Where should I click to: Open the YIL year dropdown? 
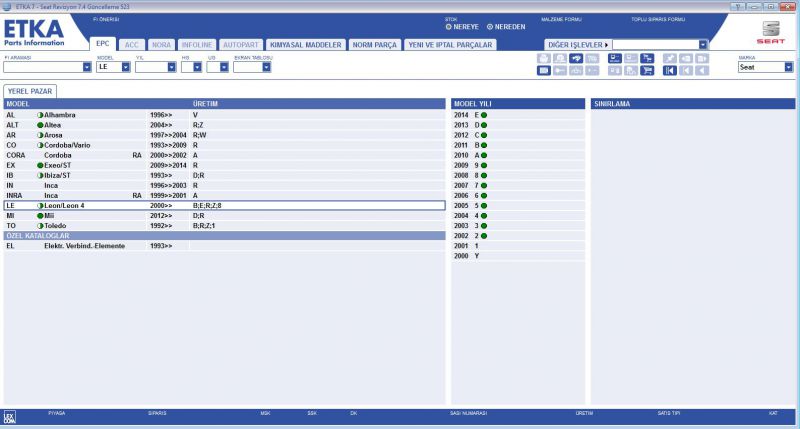coord(171,67)
